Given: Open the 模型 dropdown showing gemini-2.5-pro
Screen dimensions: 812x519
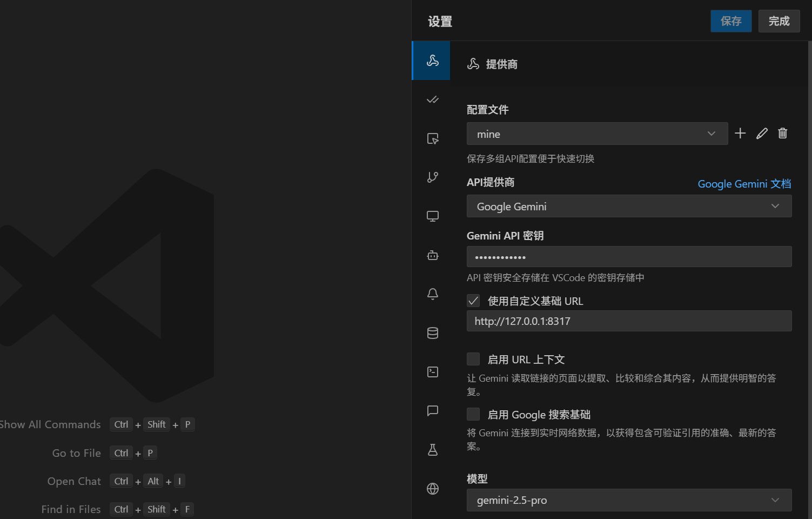Looking at the screenshot, I should click(629, 500).
